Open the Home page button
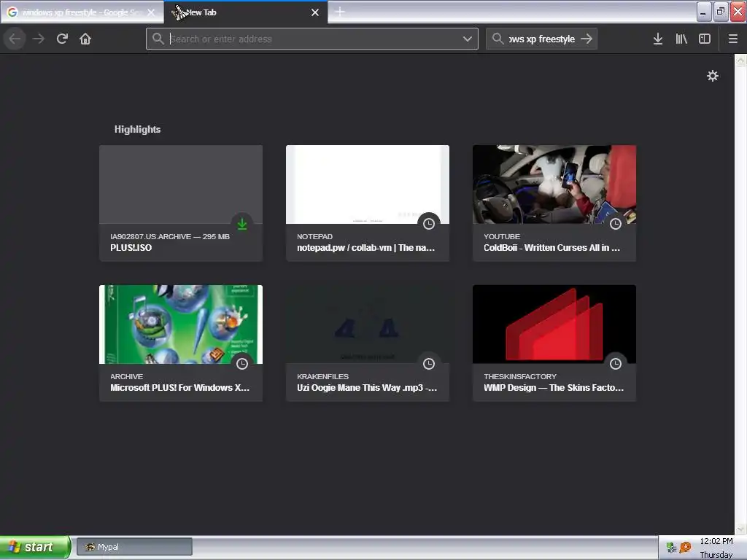The image size is (747, 560). tap(85, 39)
